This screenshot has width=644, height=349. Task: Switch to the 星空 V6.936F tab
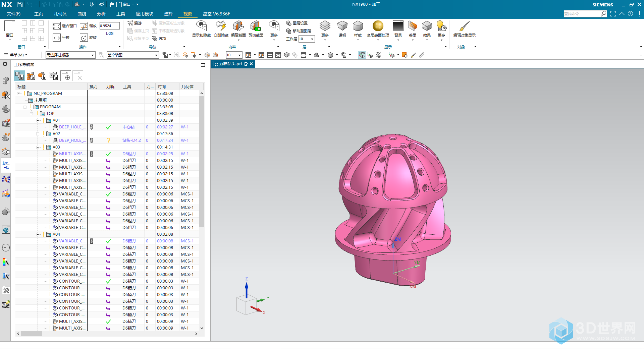(x=216, y=14)
